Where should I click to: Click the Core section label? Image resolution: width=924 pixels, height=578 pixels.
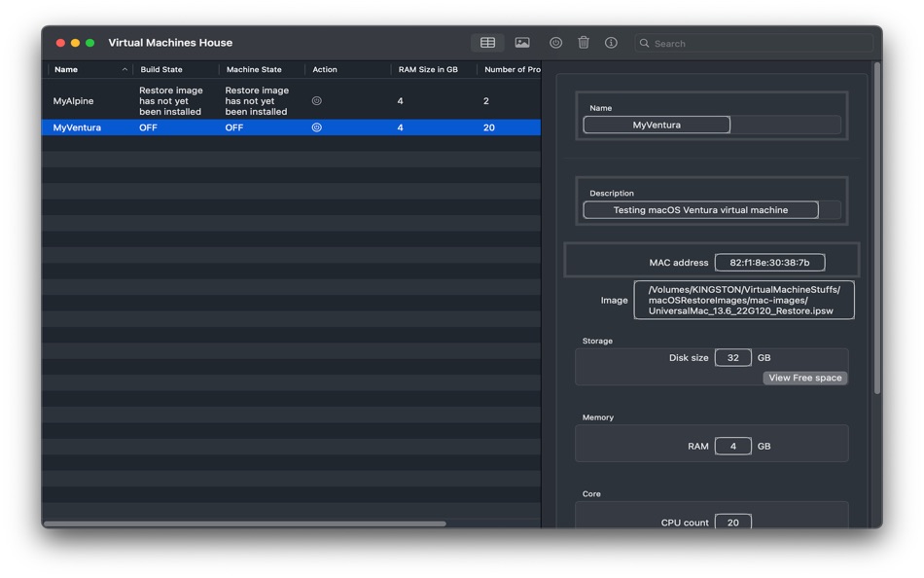pos(591,493)
